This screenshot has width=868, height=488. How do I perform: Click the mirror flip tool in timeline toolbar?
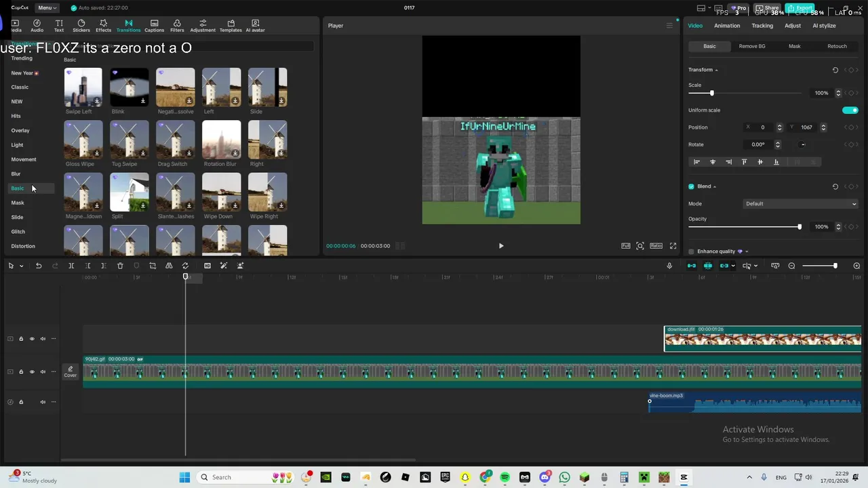[x=169, y=266]
